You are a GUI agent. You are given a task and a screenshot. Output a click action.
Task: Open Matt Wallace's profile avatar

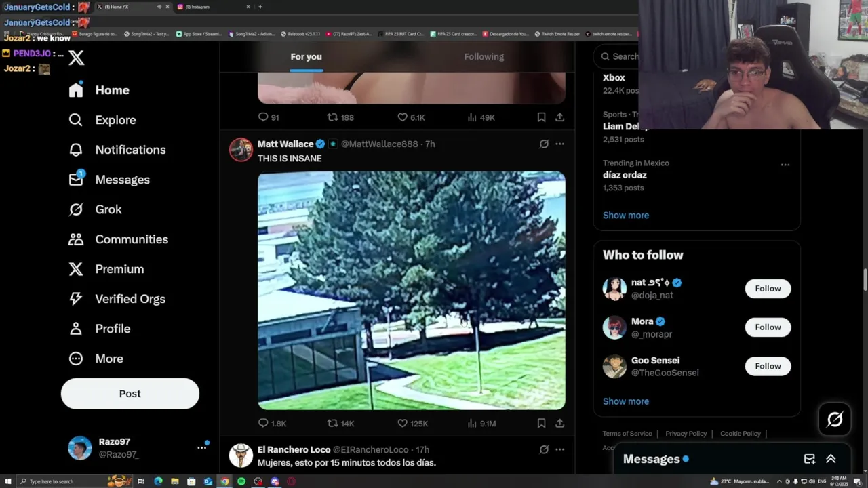point(241,150)
